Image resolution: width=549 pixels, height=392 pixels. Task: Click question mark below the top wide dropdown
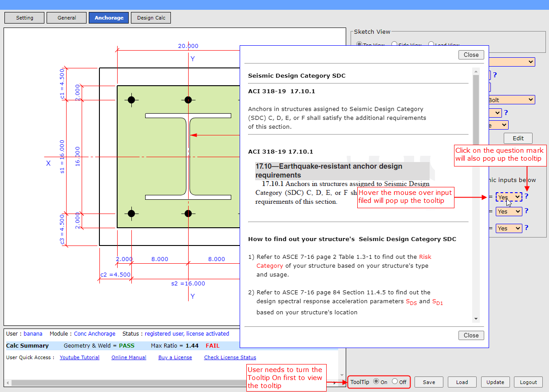click(495, 75)
